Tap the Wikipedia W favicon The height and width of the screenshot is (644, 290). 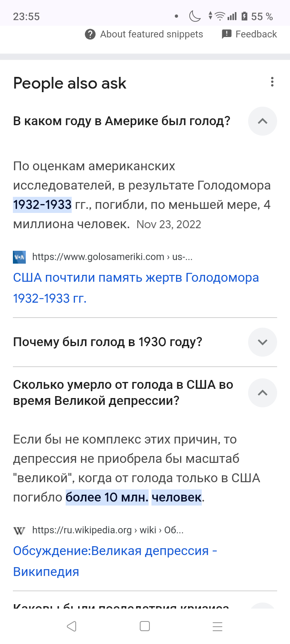coord(19,530)
